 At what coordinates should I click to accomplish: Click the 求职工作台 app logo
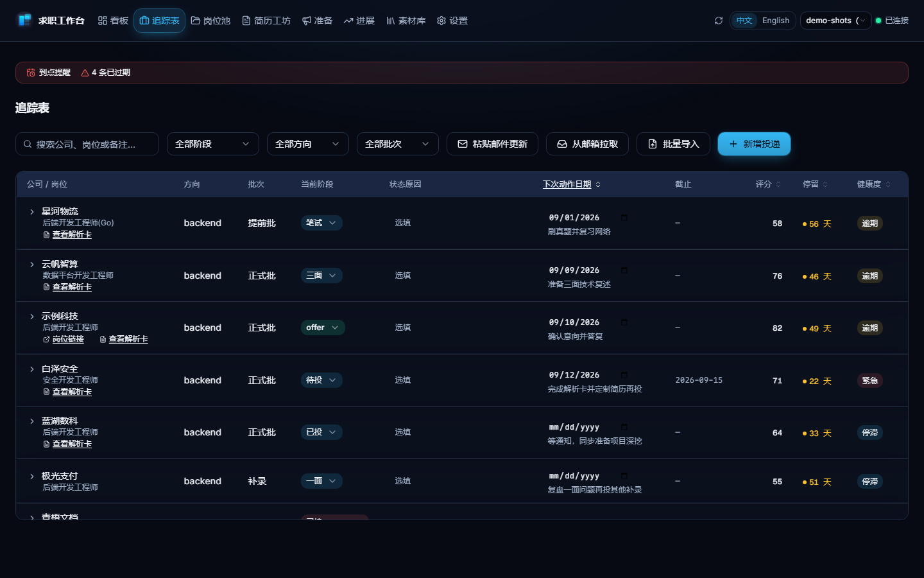coord(24,21)
